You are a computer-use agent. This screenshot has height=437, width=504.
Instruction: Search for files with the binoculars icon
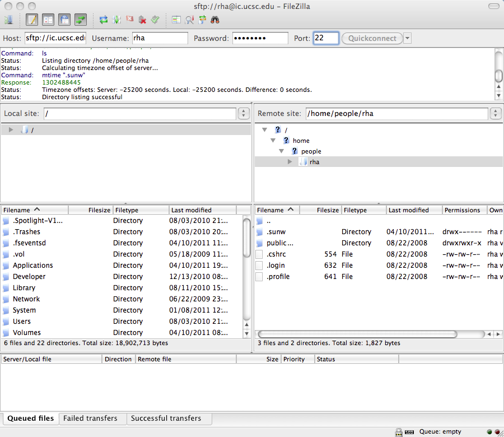coord(215,20)
